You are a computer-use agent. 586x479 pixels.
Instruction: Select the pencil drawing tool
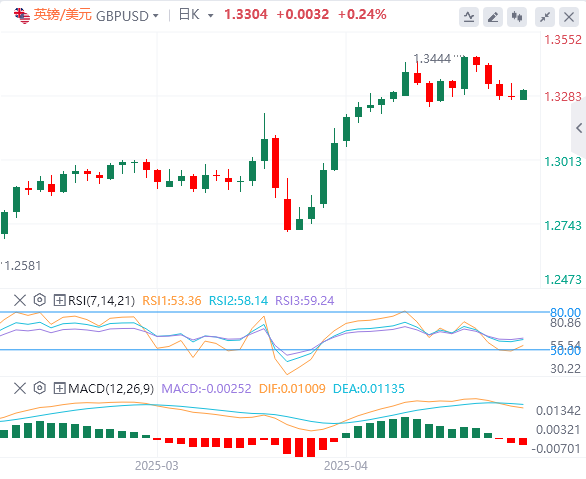(493, 17)
